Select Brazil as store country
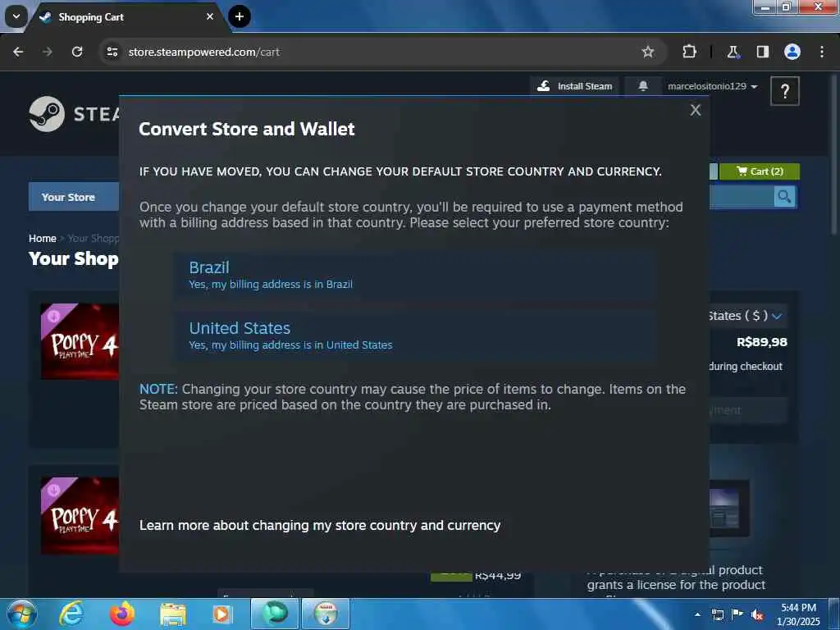The image size is (840, 630). click(415, 276)
